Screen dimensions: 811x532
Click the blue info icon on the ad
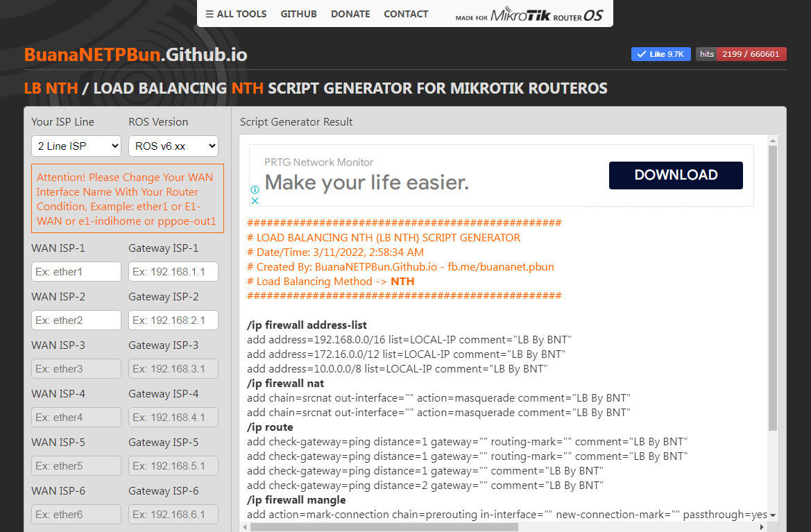click(x=255, y=190)
